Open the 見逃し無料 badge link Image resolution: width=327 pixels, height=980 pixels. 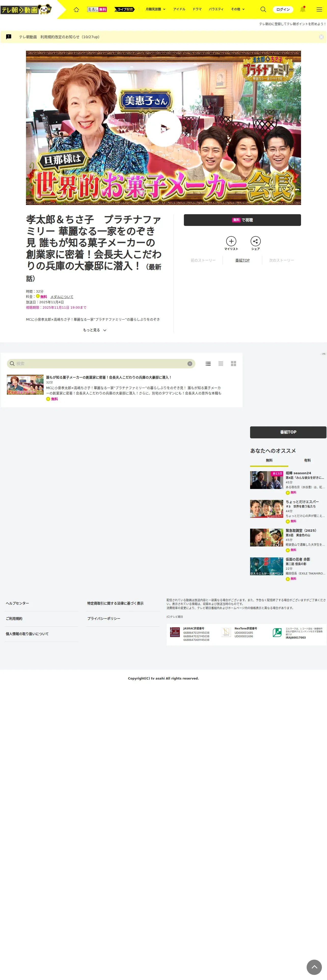97,9
